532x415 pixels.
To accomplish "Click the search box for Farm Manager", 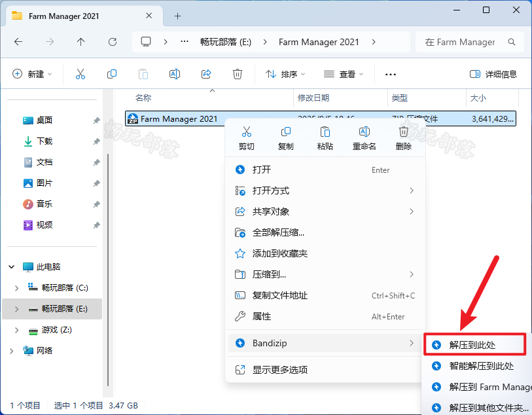I will (470, 42).
